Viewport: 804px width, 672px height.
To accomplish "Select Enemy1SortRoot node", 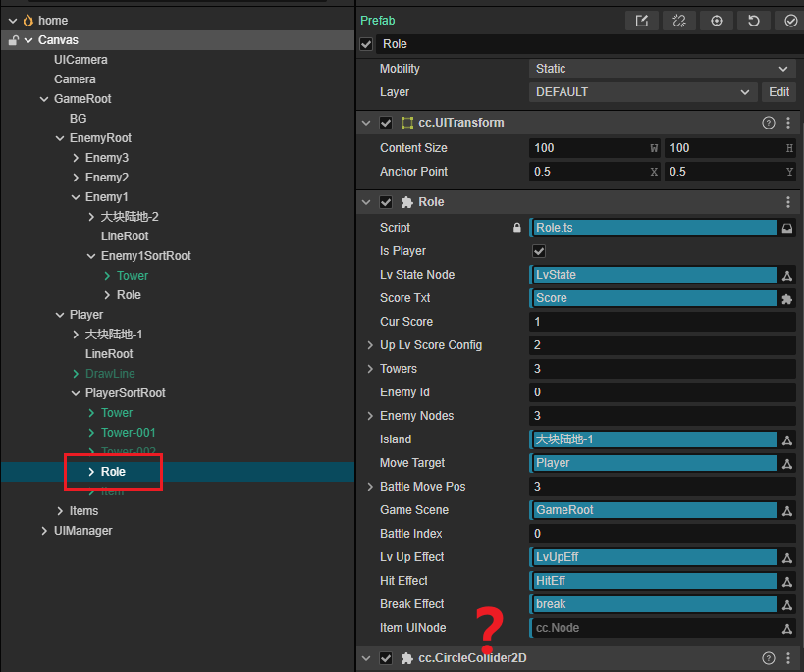I will point(145,256).
